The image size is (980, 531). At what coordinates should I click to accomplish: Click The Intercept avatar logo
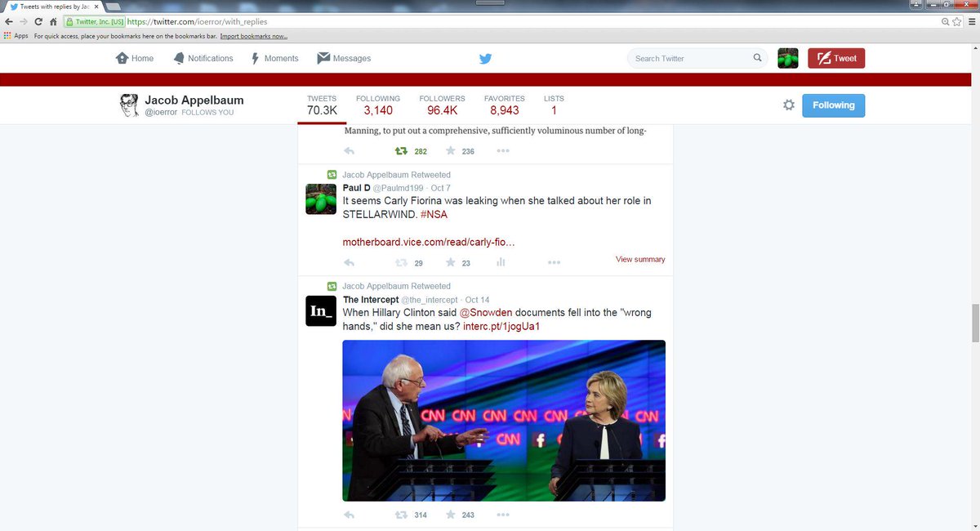[321, 310]
